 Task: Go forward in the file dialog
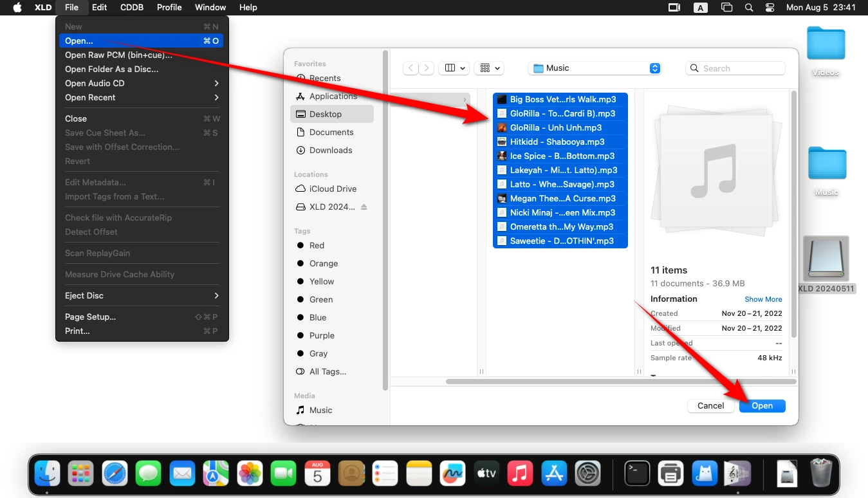426,68
